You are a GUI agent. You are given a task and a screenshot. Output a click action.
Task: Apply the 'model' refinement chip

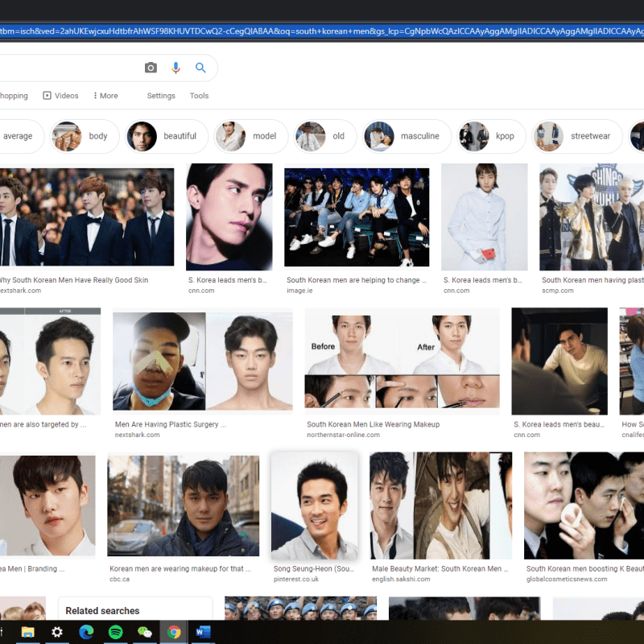[x=250, y=137]
